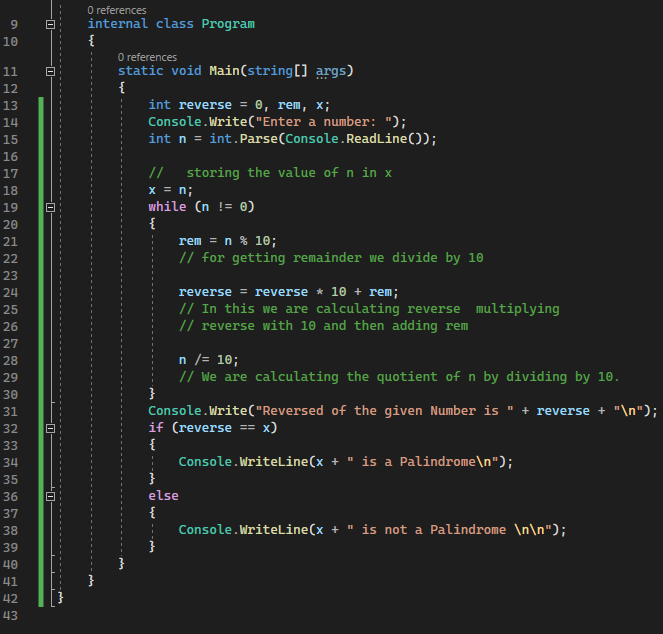
Task: Click the 'n /= 10;' statement
Action: click(208, 360)
